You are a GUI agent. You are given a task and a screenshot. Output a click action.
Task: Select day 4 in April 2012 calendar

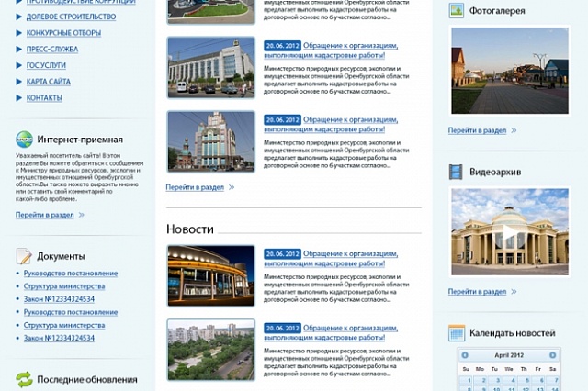click(x=509, y=381)
